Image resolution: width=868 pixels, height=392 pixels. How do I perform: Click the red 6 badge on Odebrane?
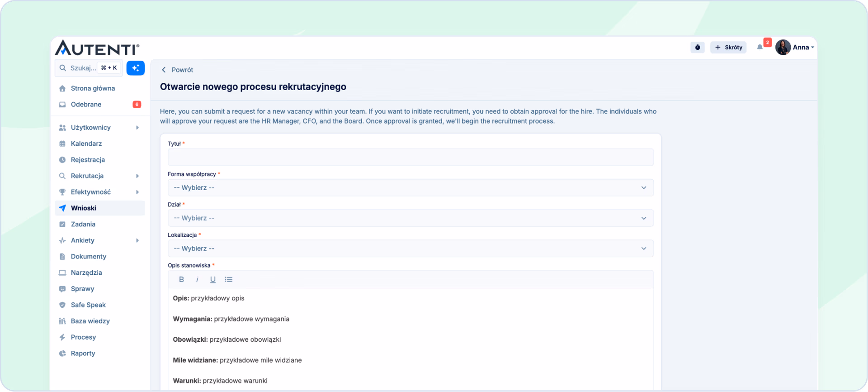pos(137,105)
